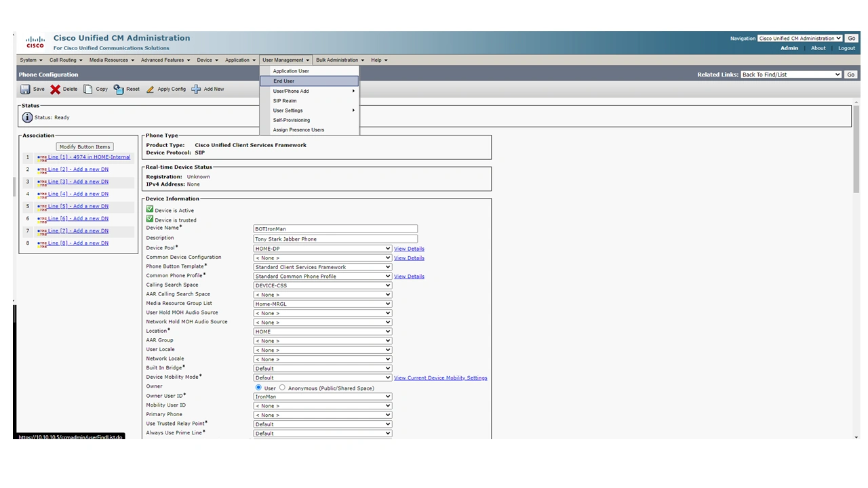Open the Navigation dropdown in the header
Image resolution: width=868 pixels, height=488 pixels.
coord(800,39)
